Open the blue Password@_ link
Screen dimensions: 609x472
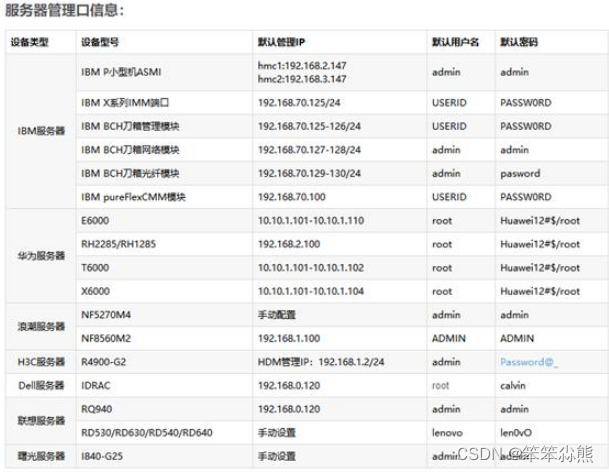tap(529, 362)
